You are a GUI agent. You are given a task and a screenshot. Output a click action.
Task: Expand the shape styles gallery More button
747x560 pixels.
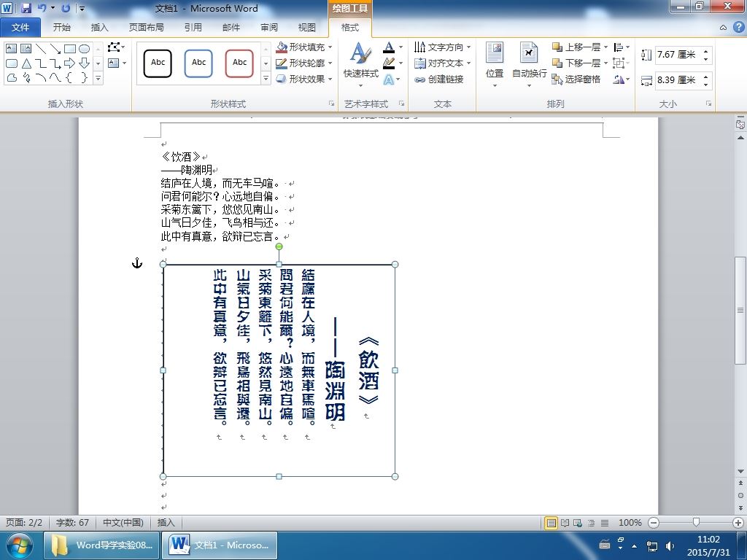click(x=266, y=79)
